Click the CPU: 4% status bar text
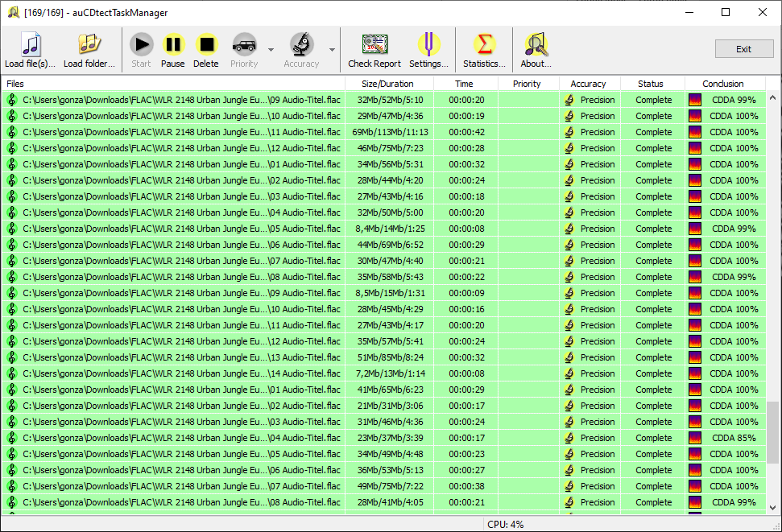This screenshot has width=782, height=532. point(505,525)
